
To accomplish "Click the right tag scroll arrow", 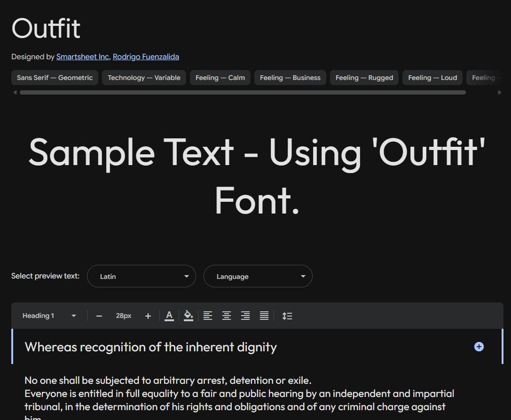I will coord(500,92).
